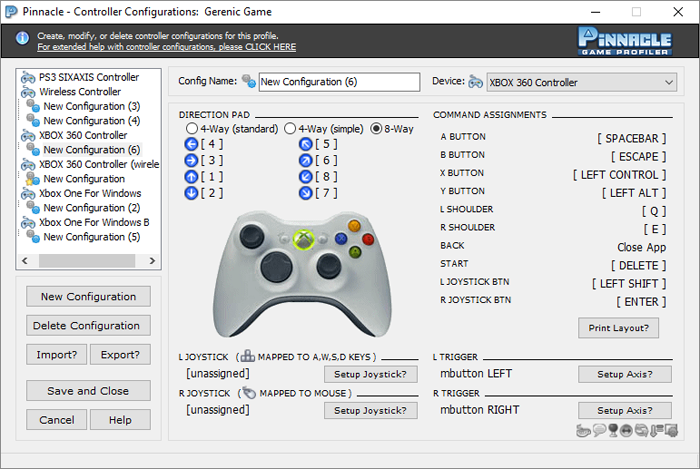Select 4-Way (standard) direction pad mode

coord(192,129)
